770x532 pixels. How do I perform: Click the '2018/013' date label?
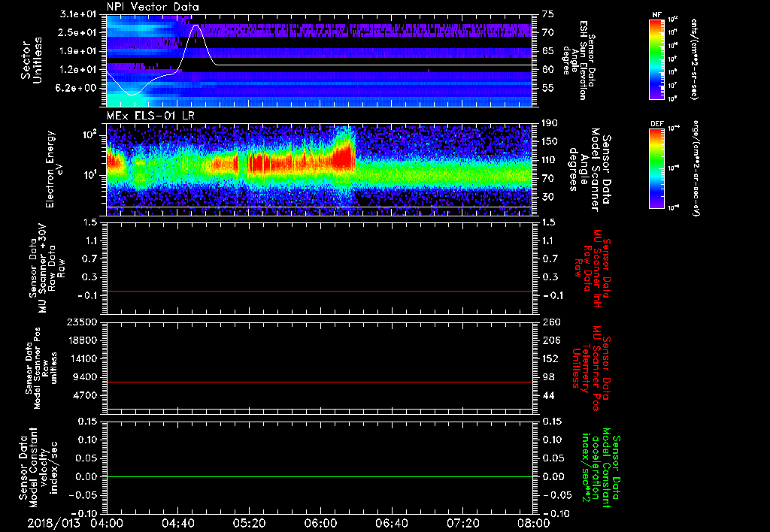53,523
